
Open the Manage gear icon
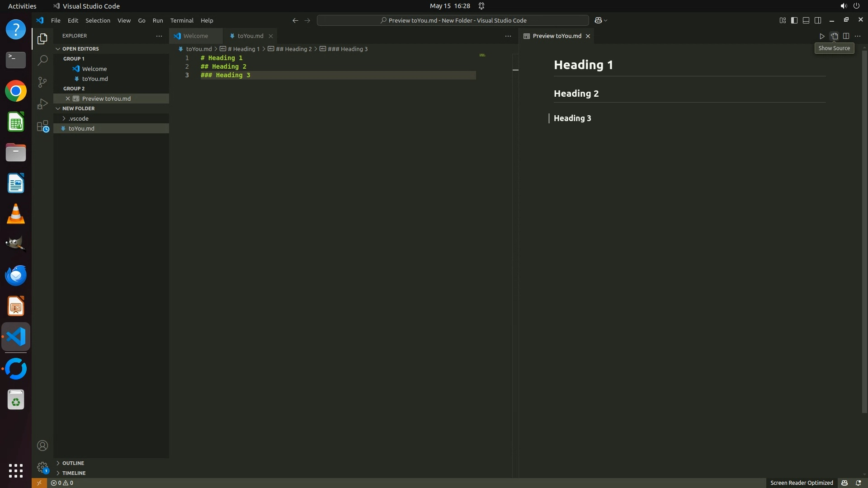42,467
